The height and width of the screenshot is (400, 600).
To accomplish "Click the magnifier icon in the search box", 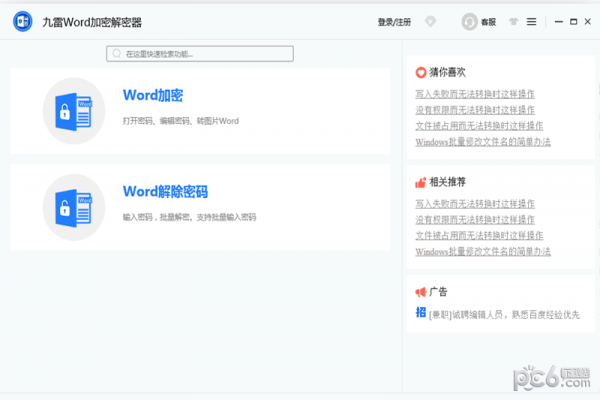I will (117, 54).
